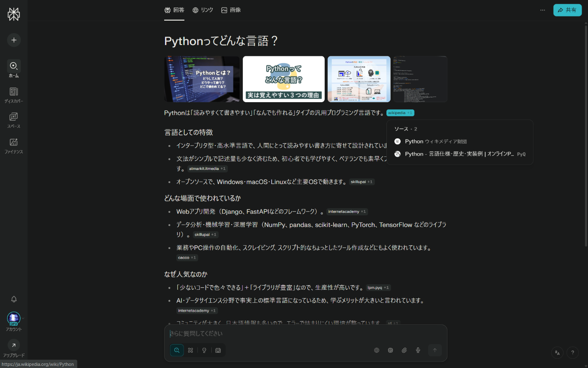Open the dark code screenshot thumbnail
Image resolution: width=588 pixels, height=368 pixels.
[x=420, y=79]
